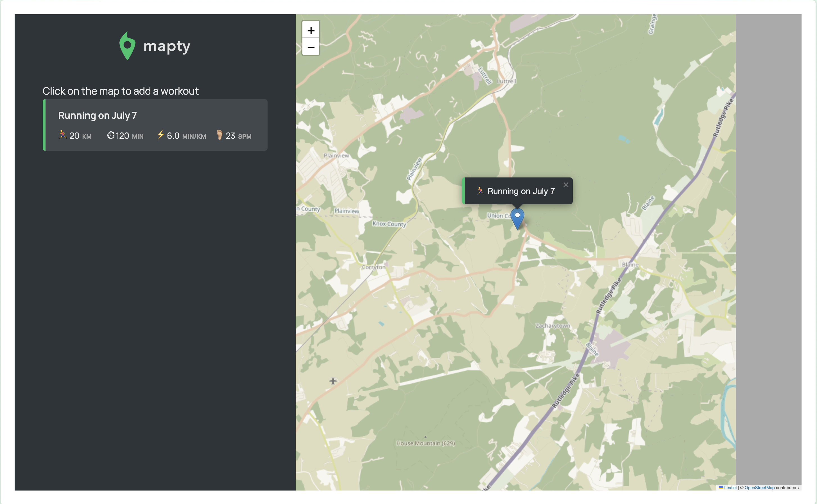
Task: Close the Running on July 7 popup
Action: [566, 184]
